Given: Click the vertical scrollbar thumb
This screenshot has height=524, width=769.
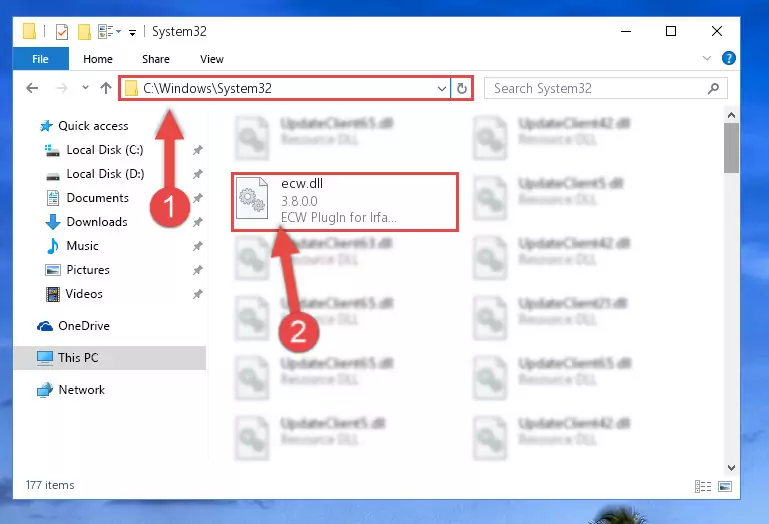Looking at the screenshot, I should [x=731, y=148].
